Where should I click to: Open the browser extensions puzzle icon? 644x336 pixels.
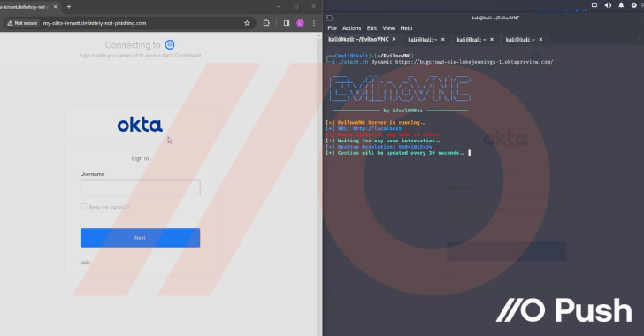point(266,23)
